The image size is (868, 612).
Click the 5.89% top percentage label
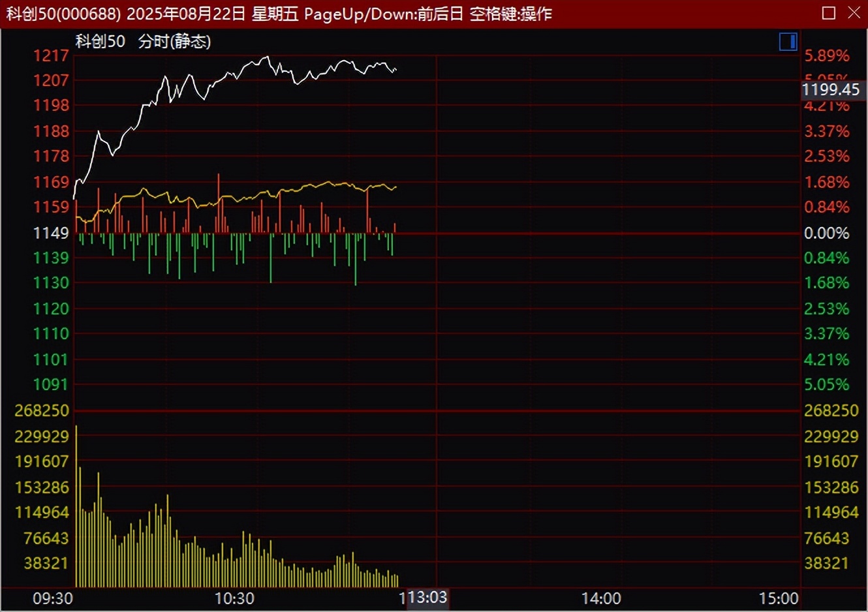(x=826, y=55)
